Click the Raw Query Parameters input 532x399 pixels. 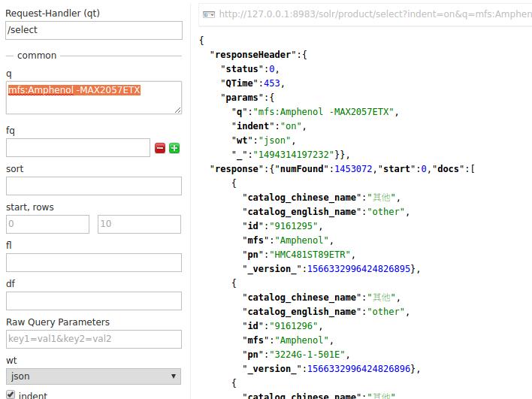(x=93, y=339)
